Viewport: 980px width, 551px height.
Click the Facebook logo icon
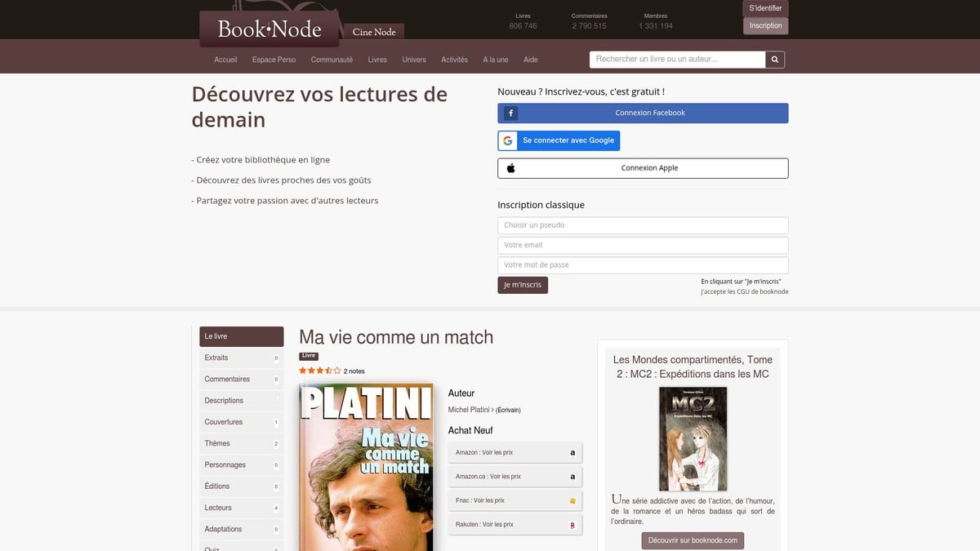pos(510,113)
